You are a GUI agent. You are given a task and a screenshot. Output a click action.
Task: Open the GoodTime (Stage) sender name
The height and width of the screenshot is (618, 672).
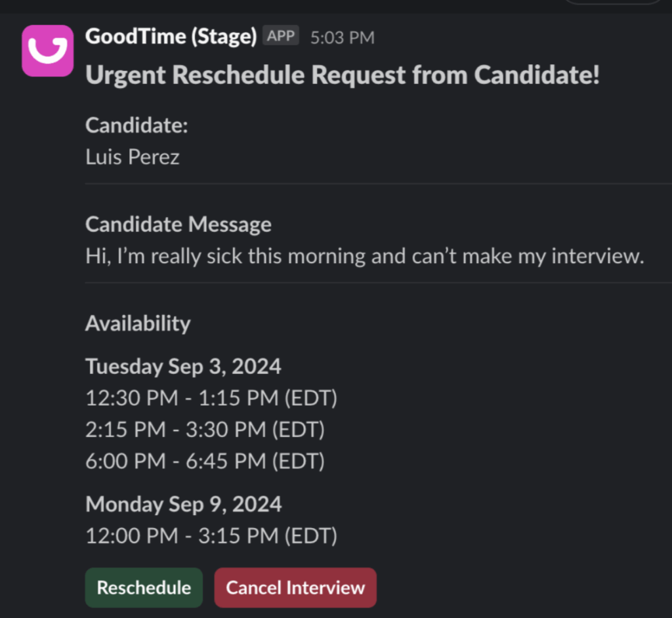coord(171,37)
